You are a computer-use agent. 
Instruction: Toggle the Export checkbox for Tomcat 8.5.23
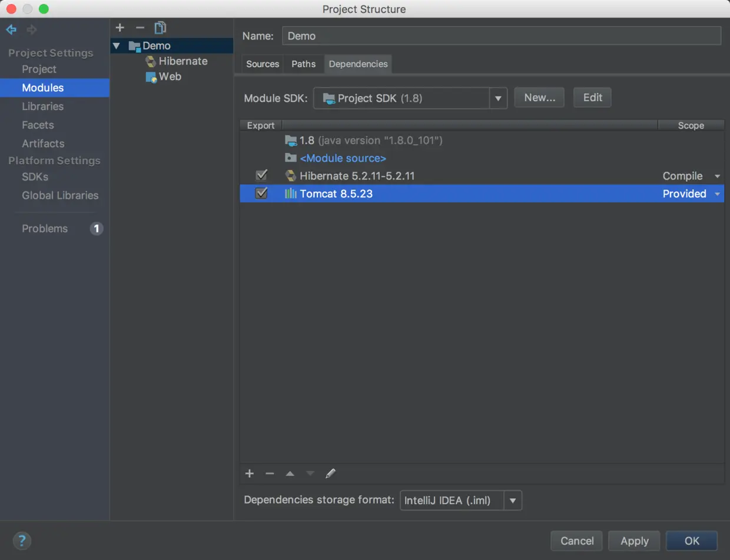click(x=261, y=194)
